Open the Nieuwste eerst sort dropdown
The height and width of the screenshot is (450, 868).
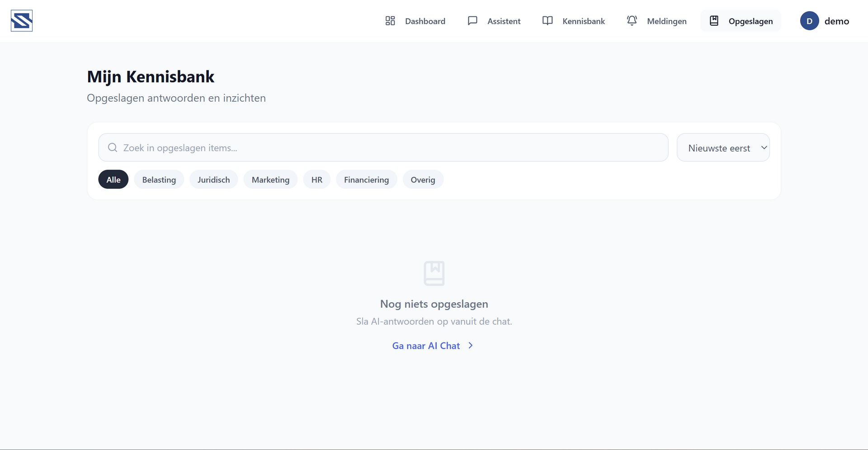pyautogui.click(x=723, y=147)
